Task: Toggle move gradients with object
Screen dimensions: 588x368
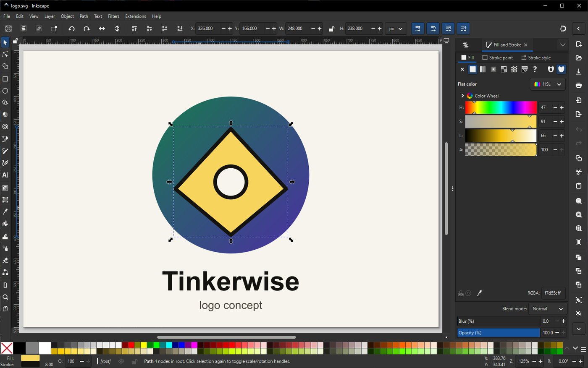Action: [x=448, y=29]
